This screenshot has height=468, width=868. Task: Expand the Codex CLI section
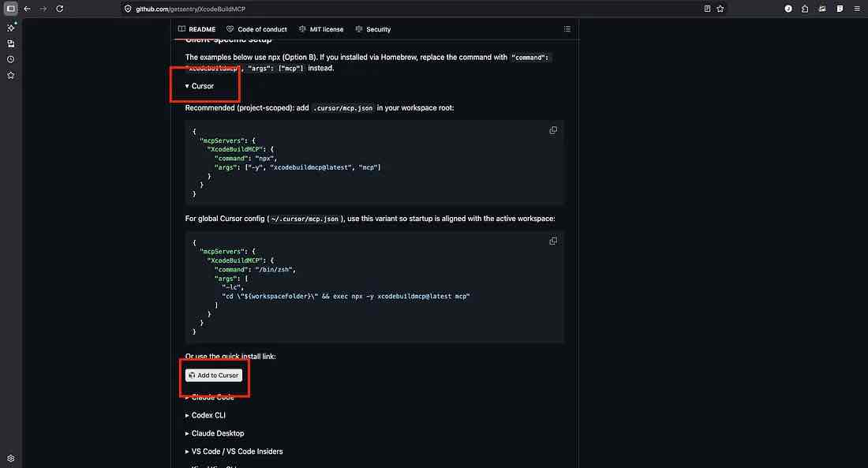[205, 415]
